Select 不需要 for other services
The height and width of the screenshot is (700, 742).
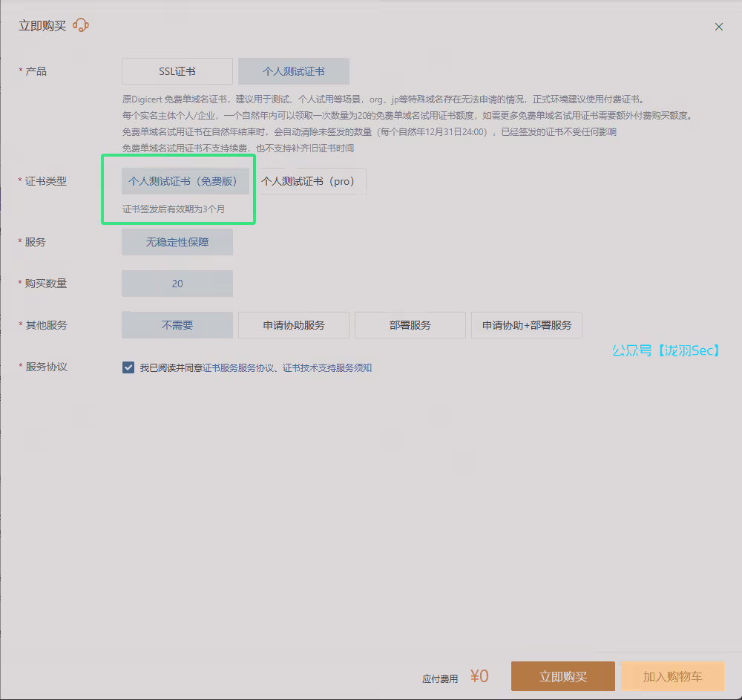tap(177, 325)
